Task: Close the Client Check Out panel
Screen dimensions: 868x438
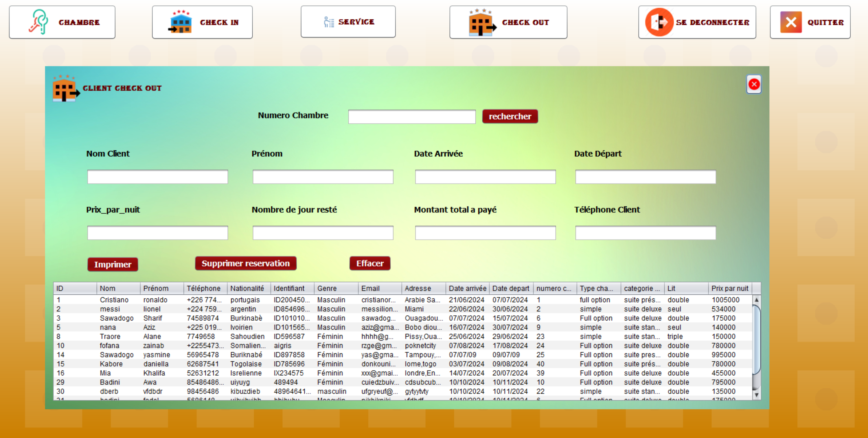Action: tap(754, 84)
